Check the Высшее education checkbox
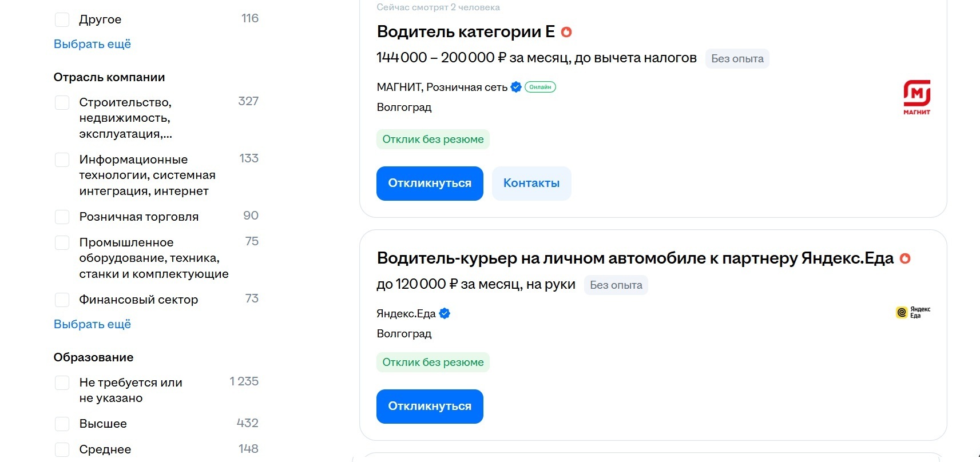Viewport: 980px width, 462px height. [x=62, y=424]
